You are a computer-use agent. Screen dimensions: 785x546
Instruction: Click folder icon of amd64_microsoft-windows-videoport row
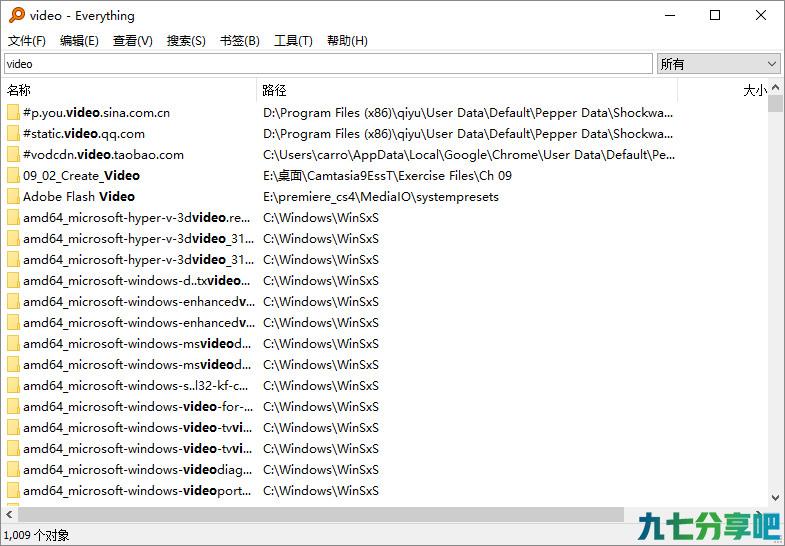(13, 491)
